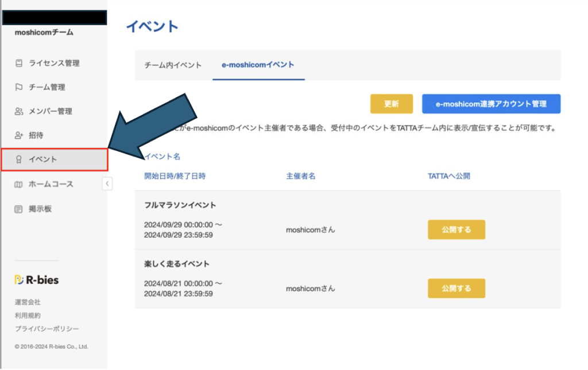Click the 招待 invitation icon
The width and height of the screenshot is (588, 370).
18,135
